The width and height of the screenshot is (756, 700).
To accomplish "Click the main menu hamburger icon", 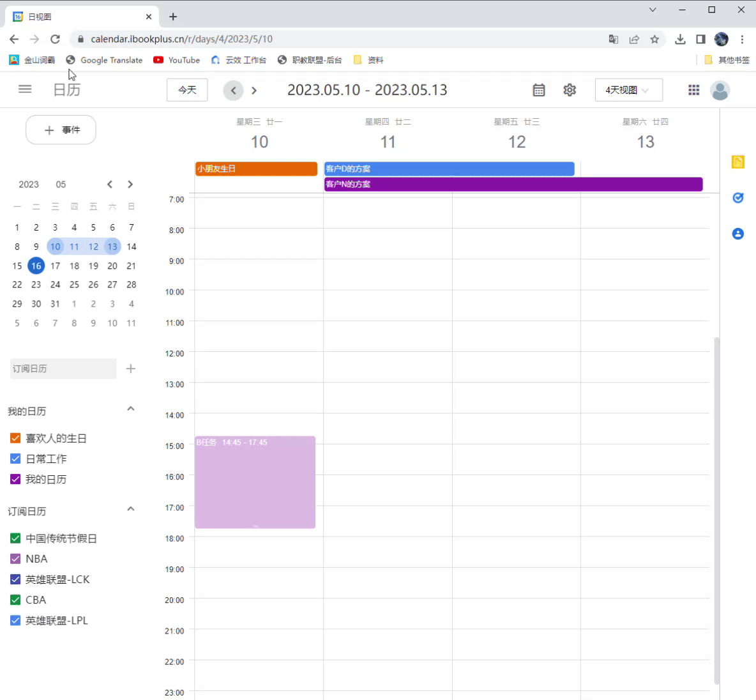I will 24,89.
